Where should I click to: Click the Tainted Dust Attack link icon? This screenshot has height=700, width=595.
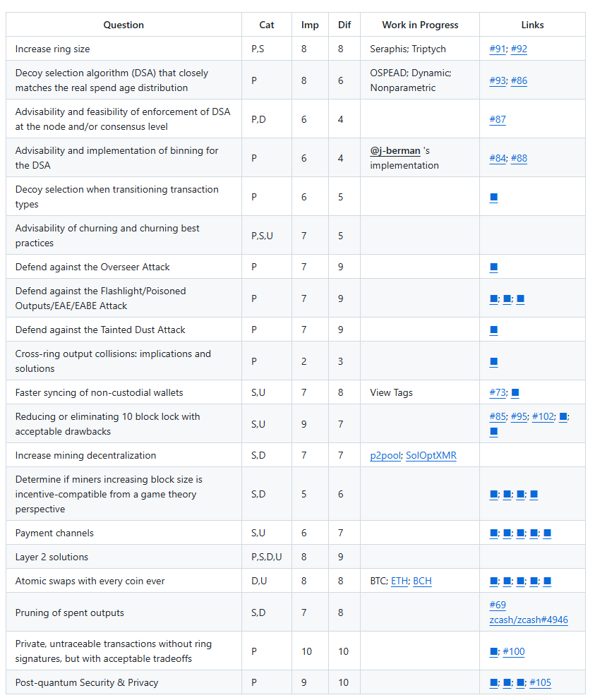pyautogui.click(x=493, y=330)
